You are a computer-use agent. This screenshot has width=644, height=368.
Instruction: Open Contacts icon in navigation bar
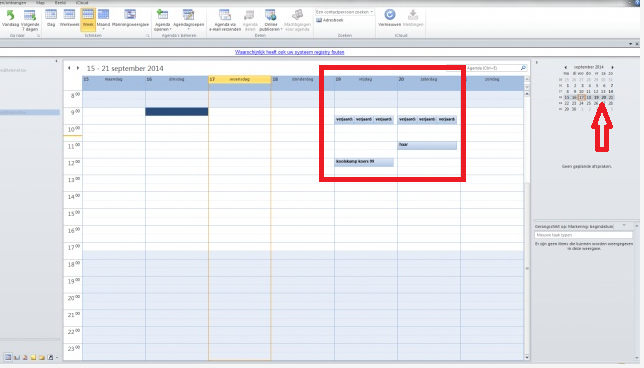coord(17,358)
